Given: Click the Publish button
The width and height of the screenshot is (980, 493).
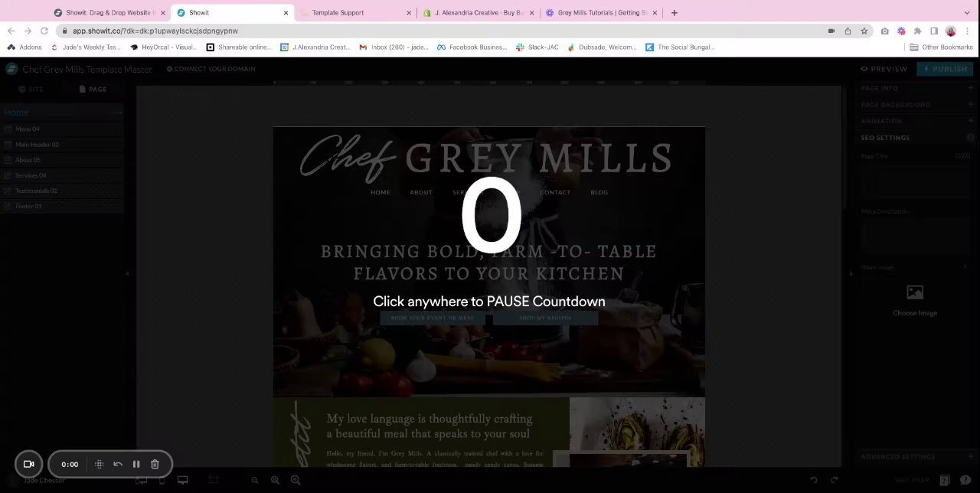Looking at the screenshot, I should [945, 69].
